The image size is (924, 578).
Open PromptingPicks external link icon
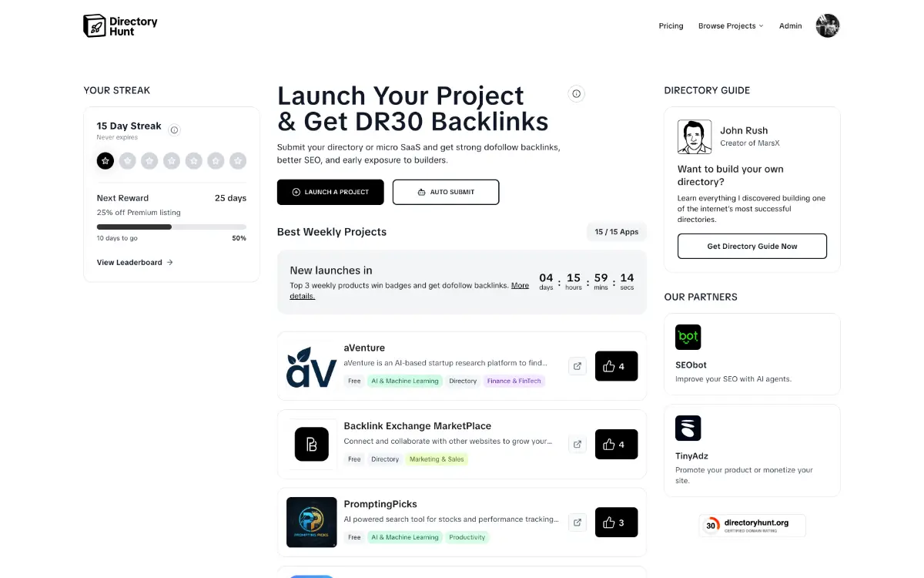[577, 522]
